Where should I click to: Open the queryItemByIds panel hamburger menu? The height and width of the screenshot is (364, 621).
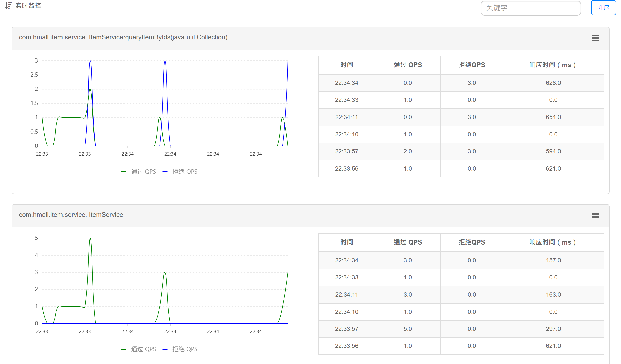click(595, 38)
